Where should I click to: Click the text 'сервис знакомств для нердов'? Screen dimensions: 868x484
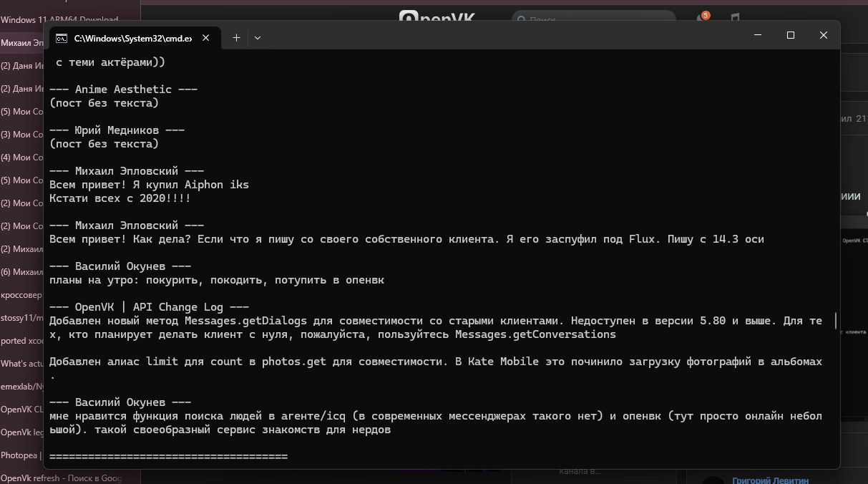(x=303, y=430)
